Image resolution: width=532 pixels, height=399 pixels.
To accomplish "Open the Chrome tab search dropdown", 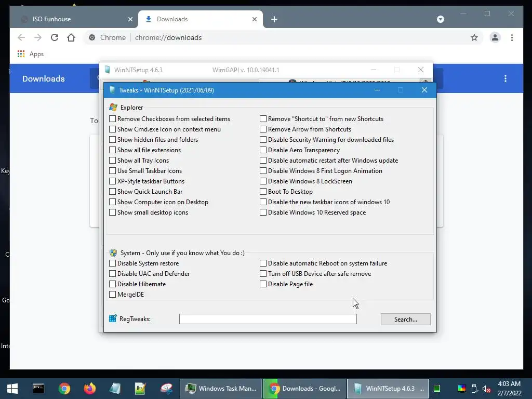I will 441,19.
